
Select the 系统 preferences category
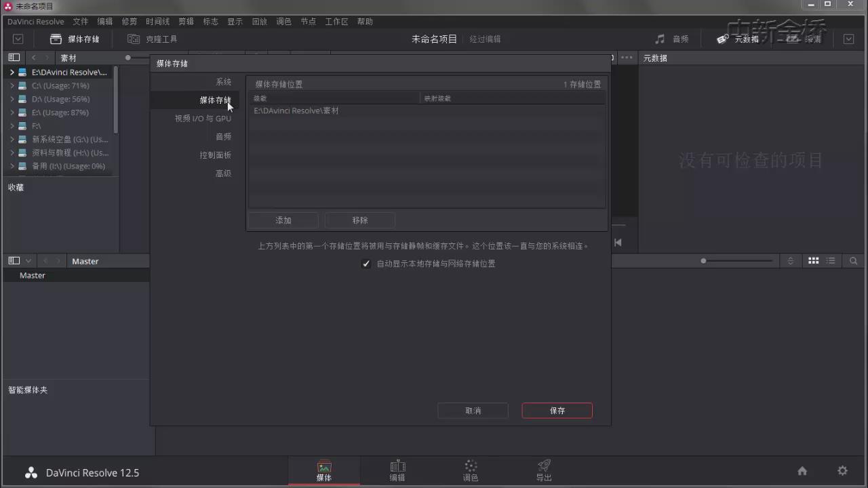223,82
